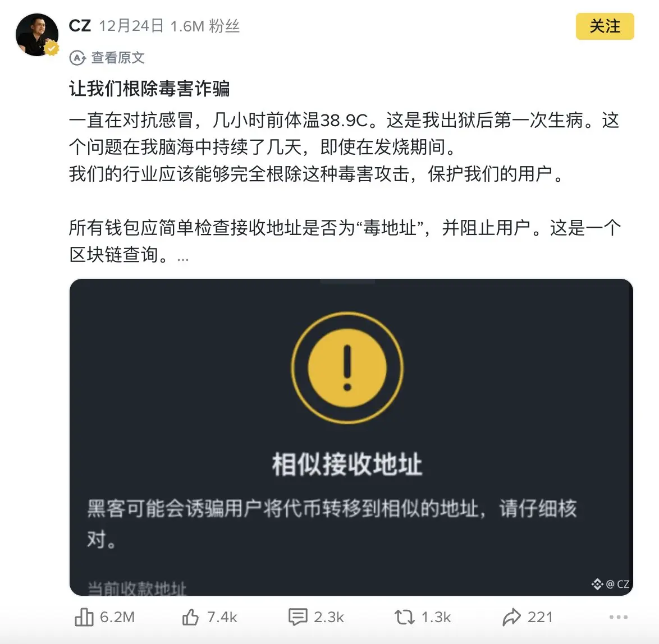Click the yellow exclamation warning icon
The width and height of the screenshot is (659, 644).
pyautogui.click(x=347, y=367)
